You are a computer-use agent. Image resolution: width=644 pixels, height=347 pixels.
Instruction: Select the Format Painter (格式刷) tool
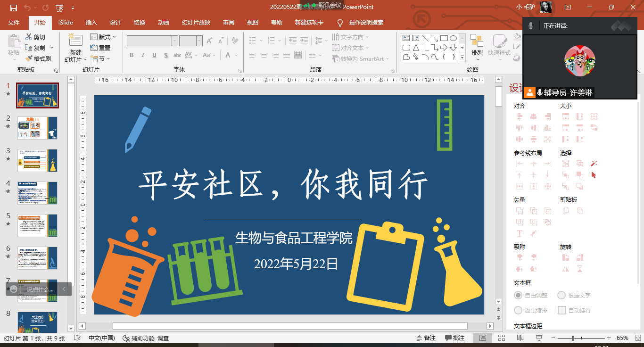(29, 58)
